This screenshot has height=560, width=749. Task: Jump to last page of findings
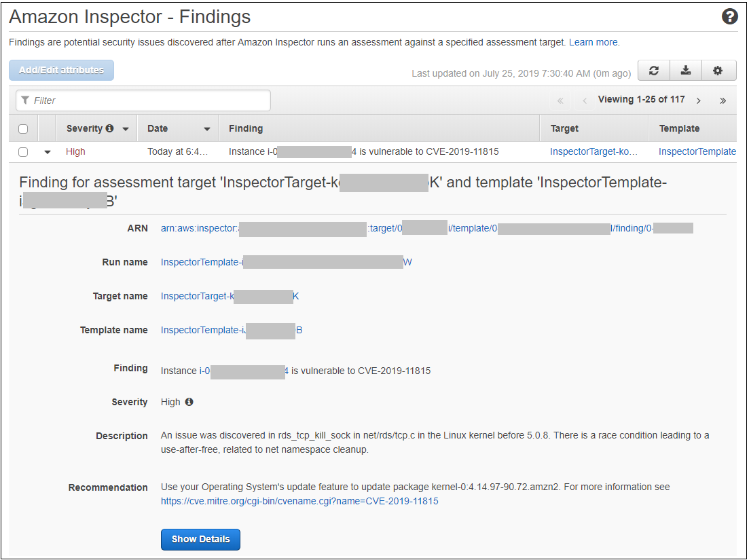pyautogui.click(x=723, y=100)
